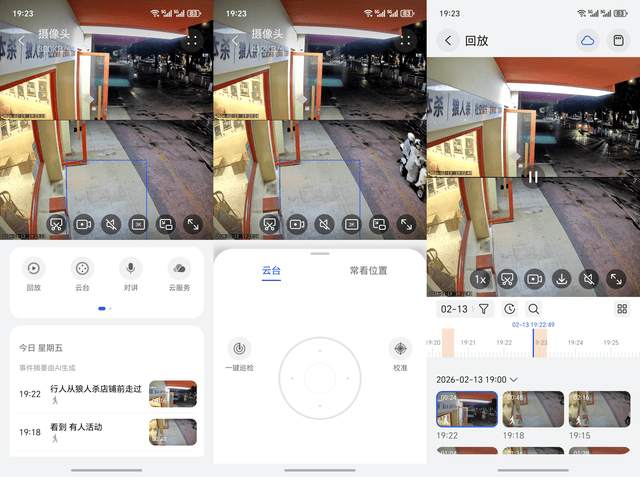This screenshot has height=477, width=640.
Task: Toggle grid view of playback clips
Action: point(622,310)
